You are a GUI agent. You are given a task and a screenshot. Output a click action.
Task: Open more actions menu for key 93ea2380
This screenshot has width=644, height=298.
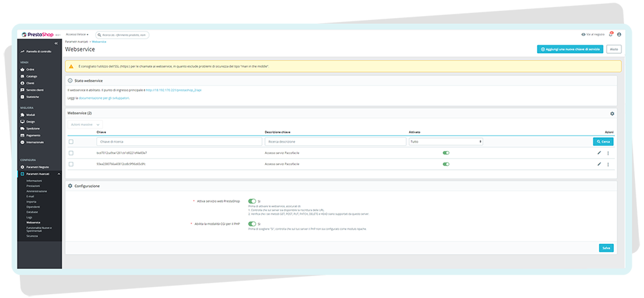point(608,164)
